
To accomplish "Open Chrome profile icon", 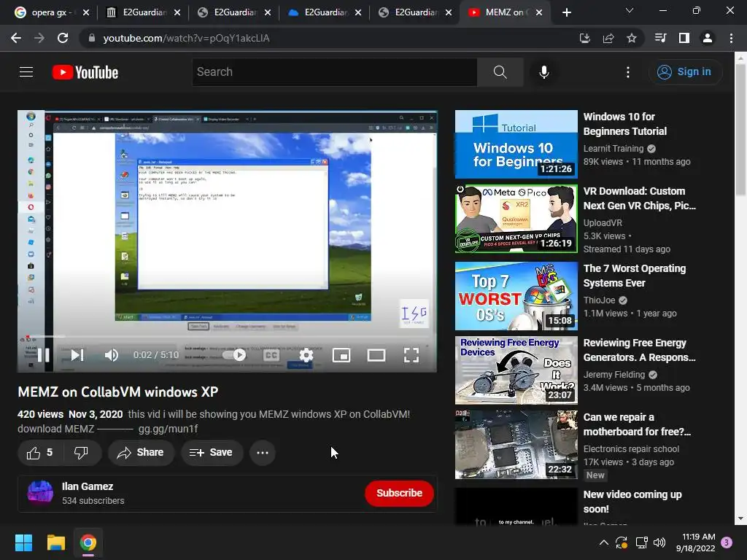I will (708, 38).
